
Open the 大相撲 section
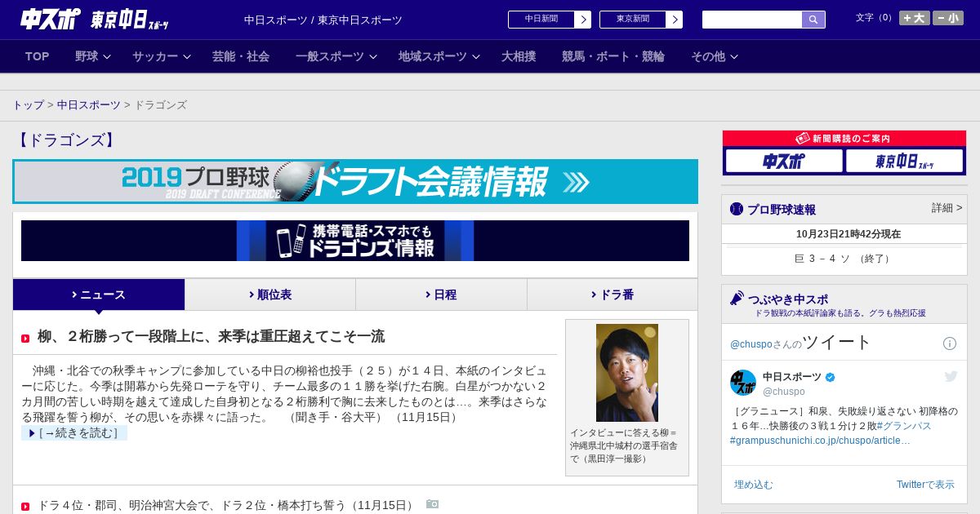pos(519,56)
